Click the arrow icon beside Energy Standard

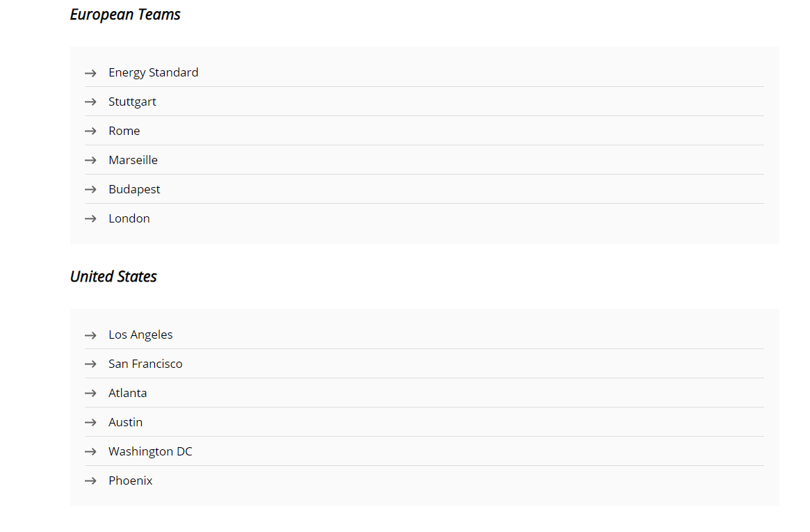pos(90,73)
